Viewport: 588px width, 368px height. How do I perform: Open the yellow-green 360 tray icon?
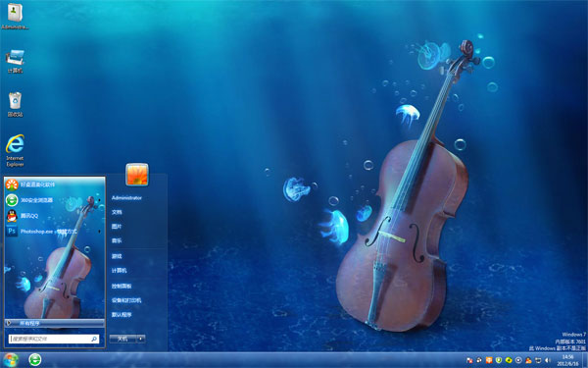click(x=509, y=360)
